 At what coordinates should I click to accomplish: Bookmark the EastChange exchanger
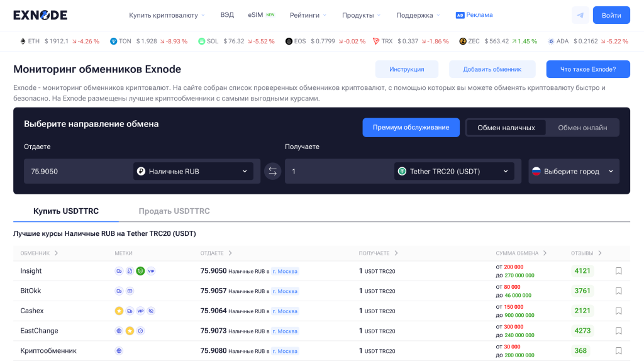click(x=619, y=331)
